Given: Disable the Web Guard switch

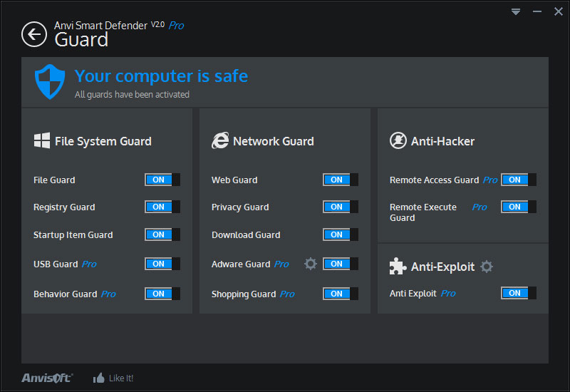Looking at the screenshot, I should tap(341, 180).
